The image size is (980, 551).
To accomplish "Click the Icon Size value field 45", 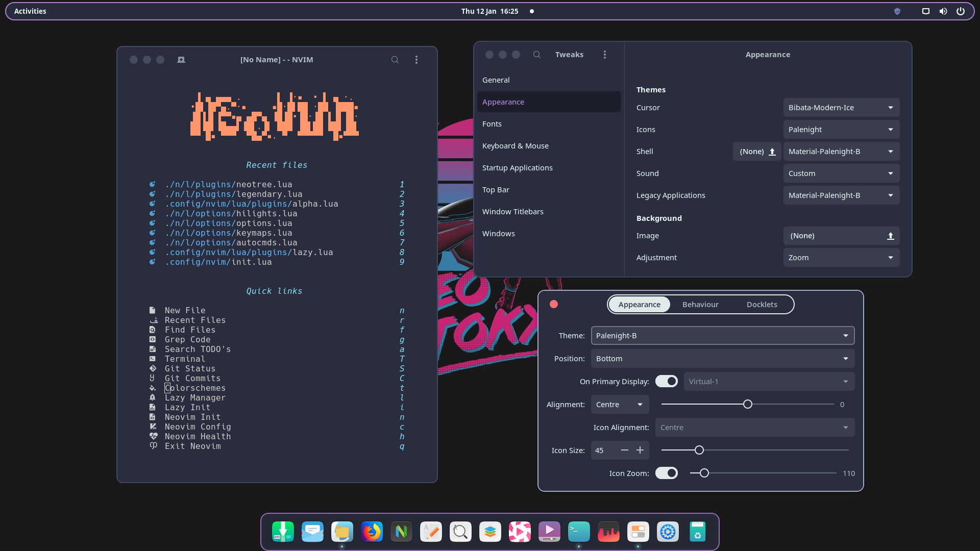I will pos(604,450).
